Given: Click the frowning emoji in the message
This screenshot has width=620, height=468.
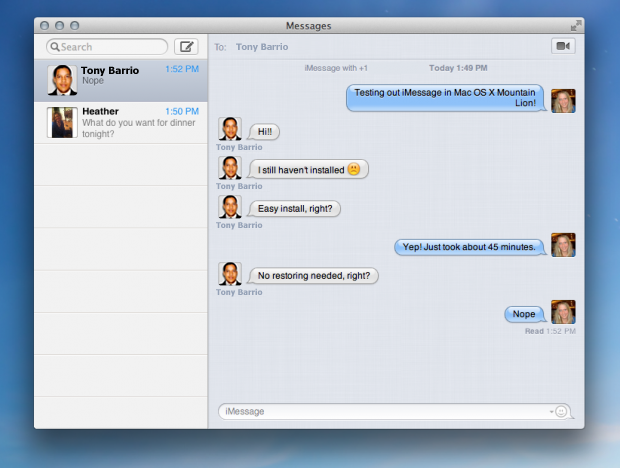Looking at the screenshot, I should pyautogui.click(x=353, y=169).
